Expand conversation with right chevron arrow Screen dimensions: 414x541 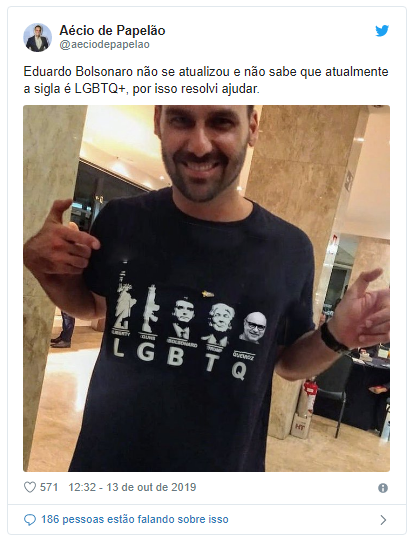pos(383,520)
